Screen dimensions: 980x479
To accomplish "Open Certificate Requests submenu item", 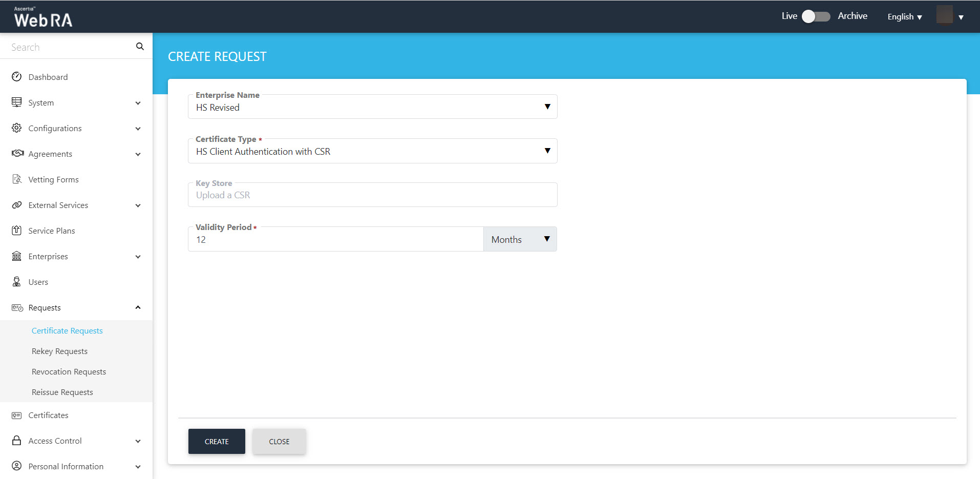I will (x=67, y=330).
